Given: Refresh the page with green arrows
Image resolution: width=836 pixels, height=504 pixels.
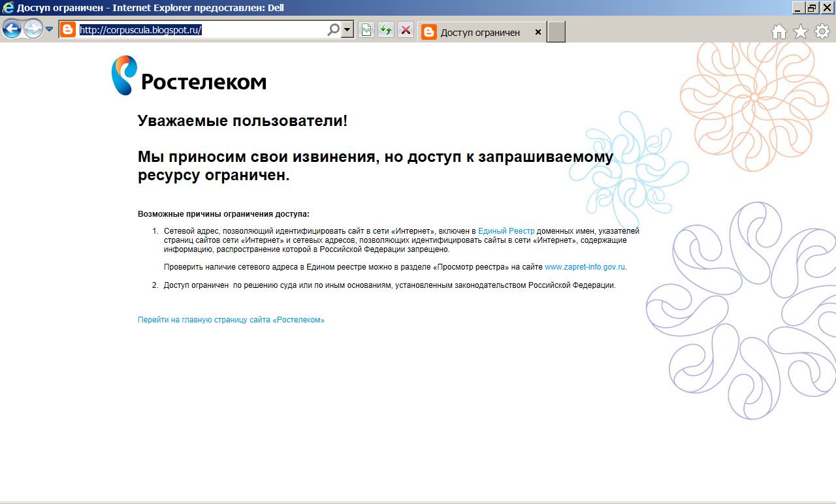Looking at the screenshot, I should 386,29.
